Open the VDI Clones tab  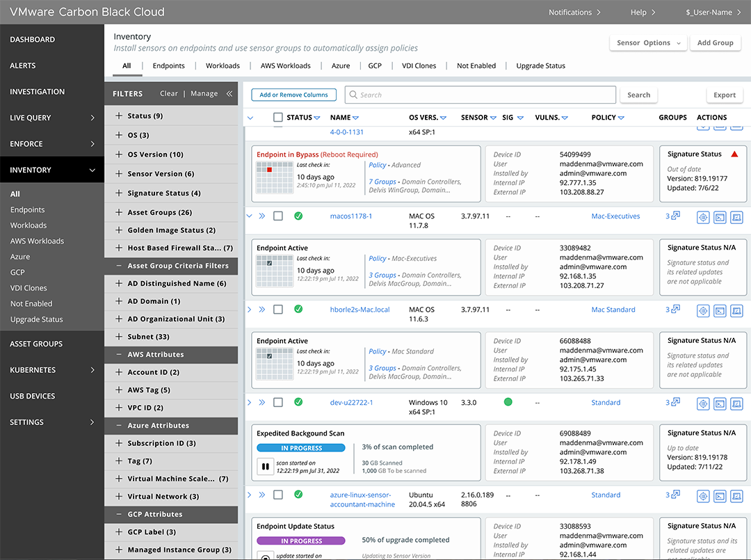coord(419,65)
